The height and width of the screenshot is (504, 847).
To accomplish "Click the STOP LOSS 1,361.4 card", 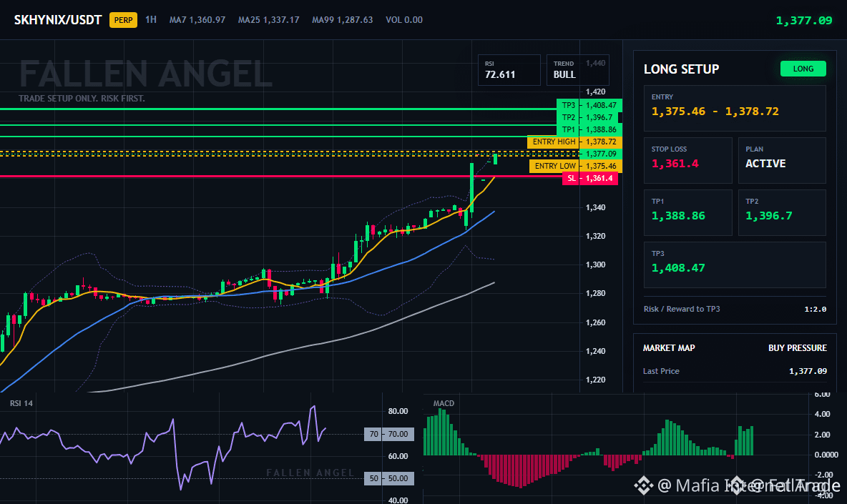I will (687, 160).
